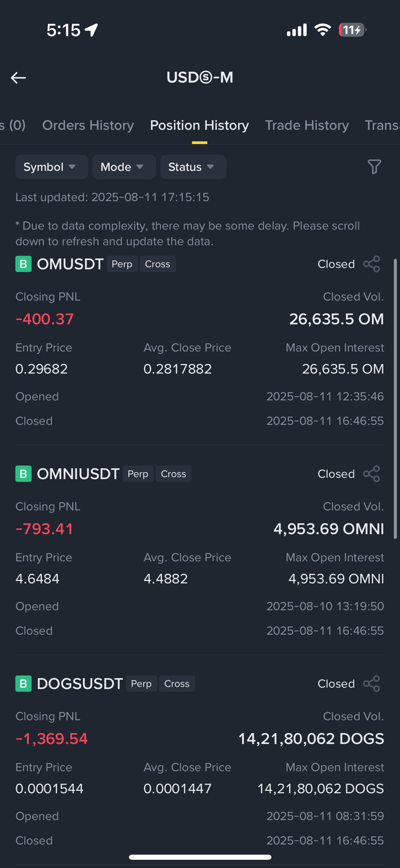Tap the green B badge beside DOGSUSDT
400x868 pixels.
[x=23, y=683]
